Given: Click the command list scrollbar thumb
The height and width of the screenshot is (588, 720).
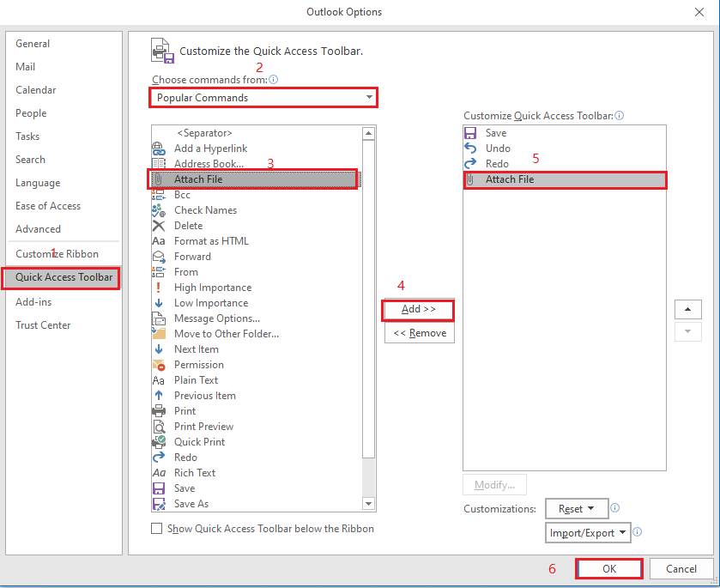Looking at the screenshot, I should (369, 299).
